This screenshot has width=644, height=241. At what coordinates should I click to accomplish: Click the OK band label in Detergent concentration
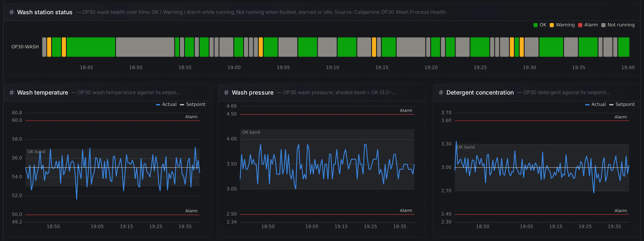465,147
